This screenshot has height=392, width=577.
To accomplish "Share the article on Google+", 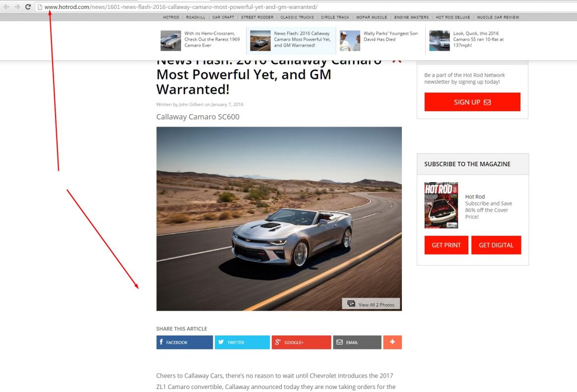I will [x=301, y=342].
